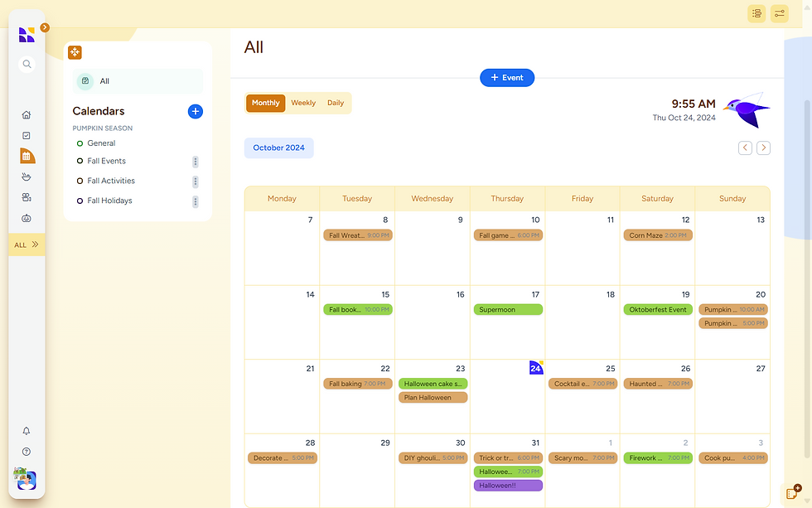Select the All calendars entry

(138, 81)
